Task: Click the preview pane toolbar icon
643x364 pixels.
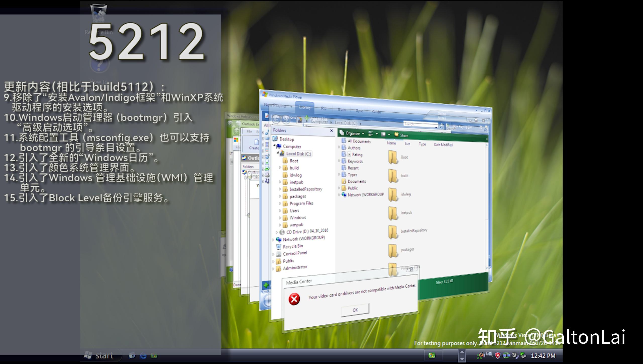Action: (384, 134)
